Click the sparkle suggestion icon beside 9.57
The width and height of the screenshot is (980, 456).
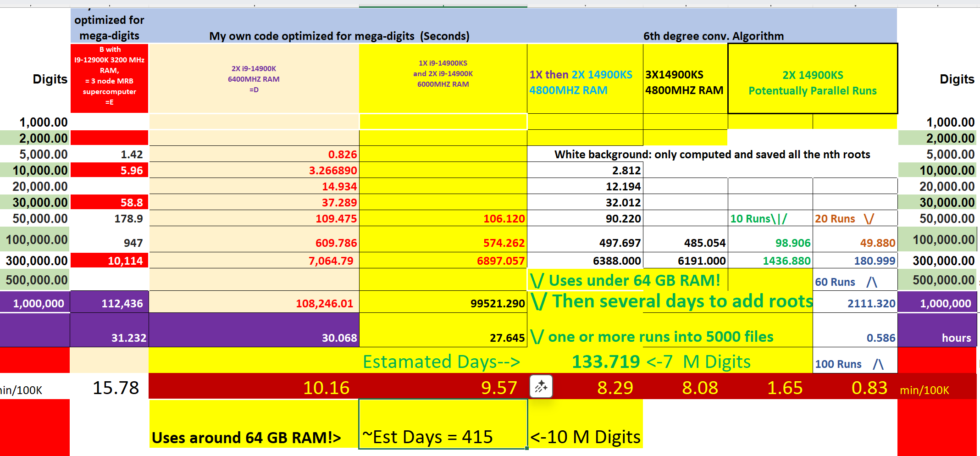click(541, 386)
